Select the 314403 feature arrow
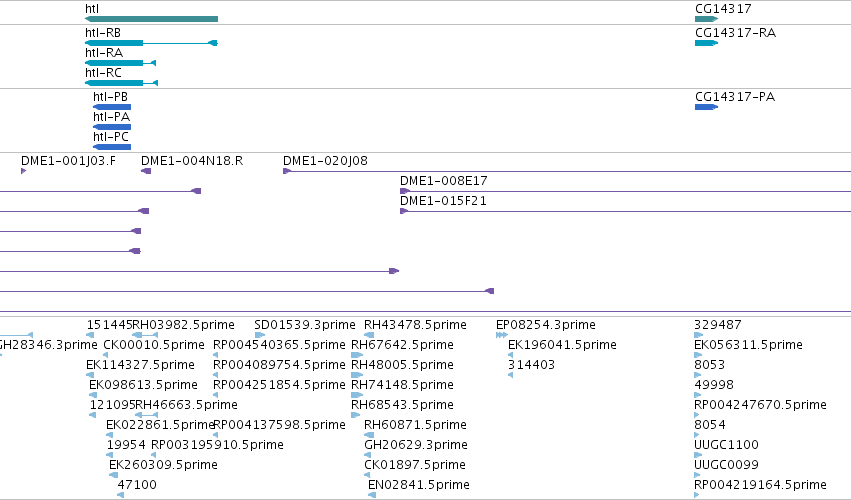The image size is (851, 500). (510, 375)
